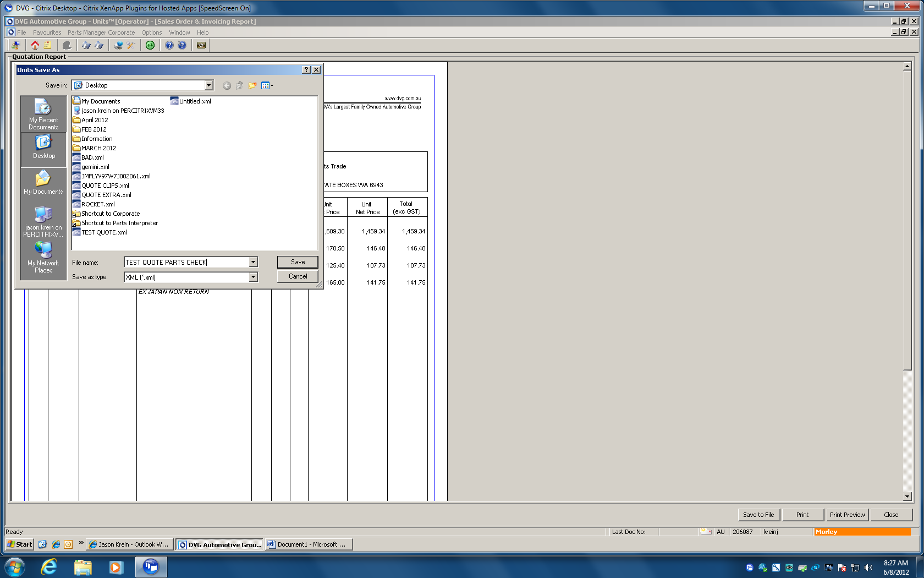Open Windows Media Player from taskbar
Image resolution: width=924 pixels, height=578 pixels.
[x=116, y=567]
